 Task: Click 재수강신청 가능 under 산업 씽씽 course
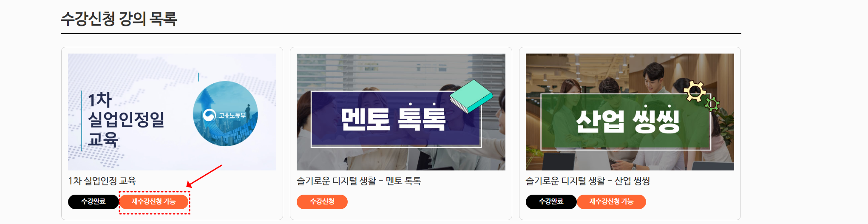611,201
